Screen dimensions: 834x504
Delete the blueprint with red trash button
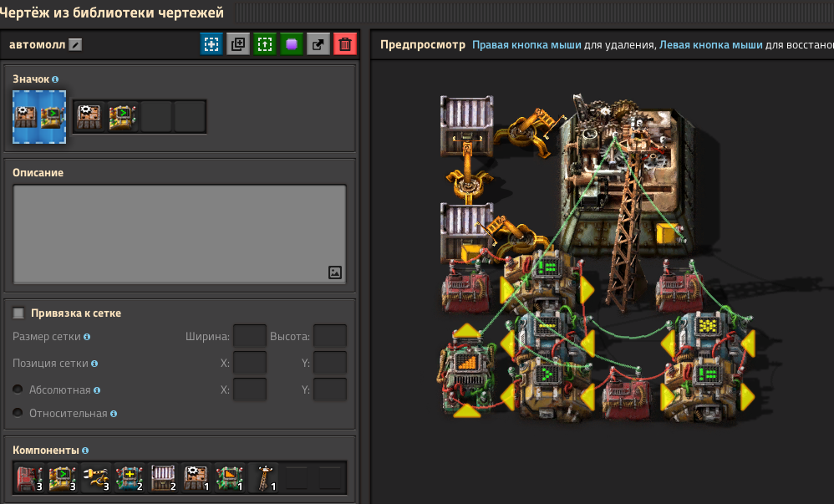(344, 44)
